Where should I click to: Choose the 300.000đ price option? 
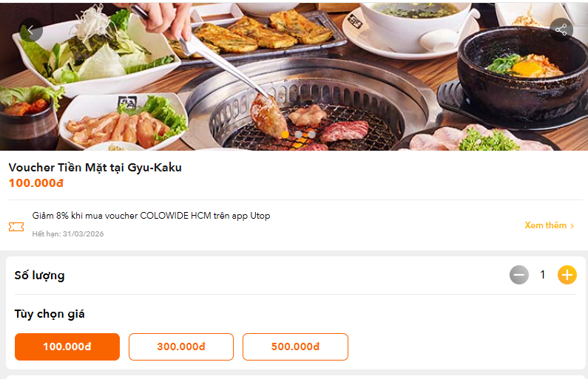(x=181, y=346)
